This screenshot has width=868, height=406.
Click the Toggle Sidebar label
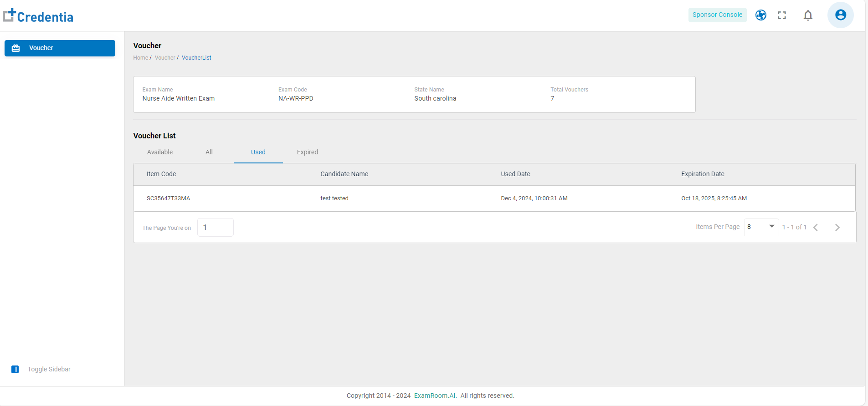(x=49, y=369)
